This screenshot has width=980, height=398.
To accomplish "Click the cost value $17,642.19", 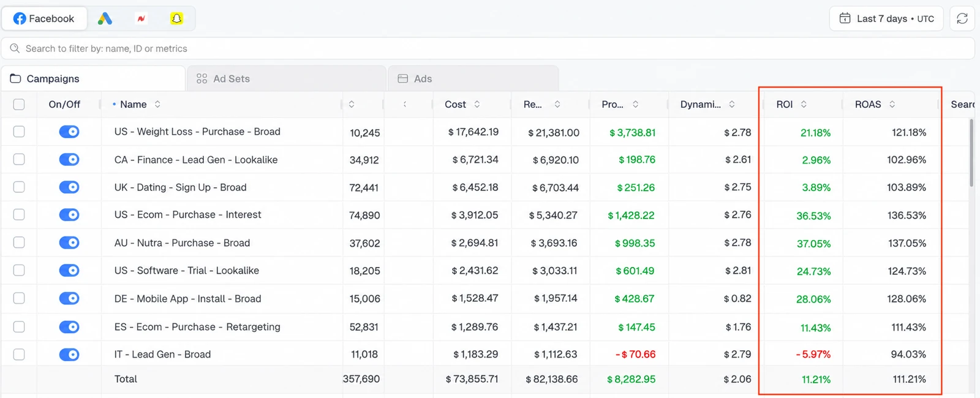I will [473, 132].
